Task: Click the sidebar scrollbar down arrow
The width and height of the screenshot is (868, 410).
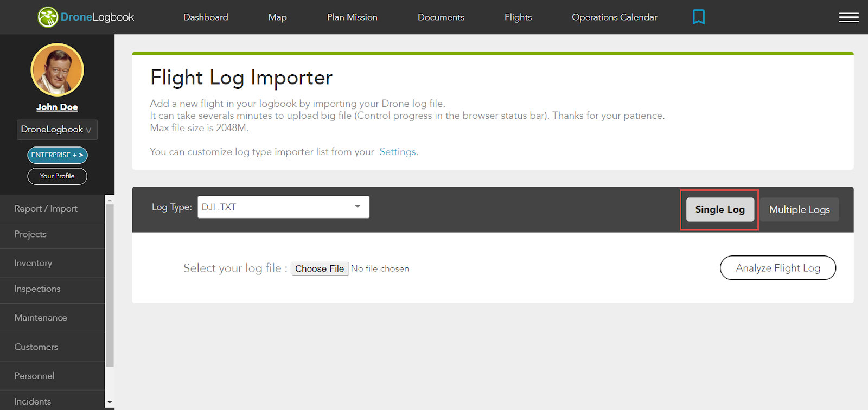Action: 110,403
